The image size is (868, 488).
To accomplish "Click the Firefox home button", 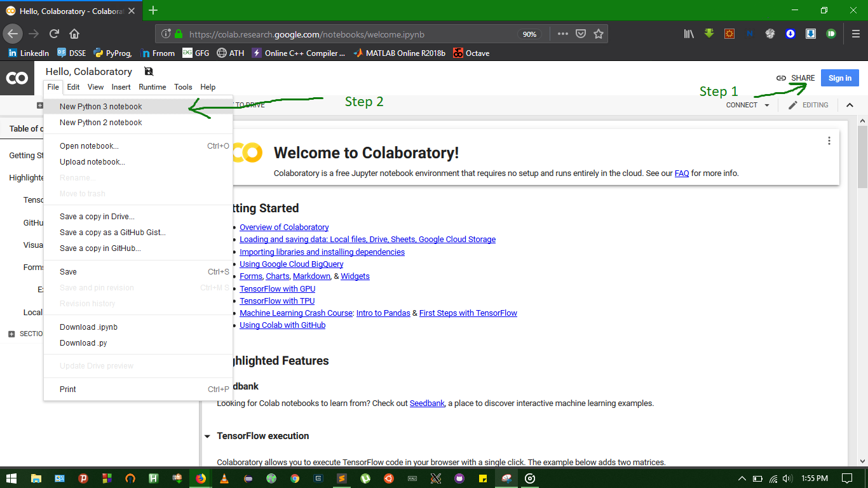I will 74,34.
